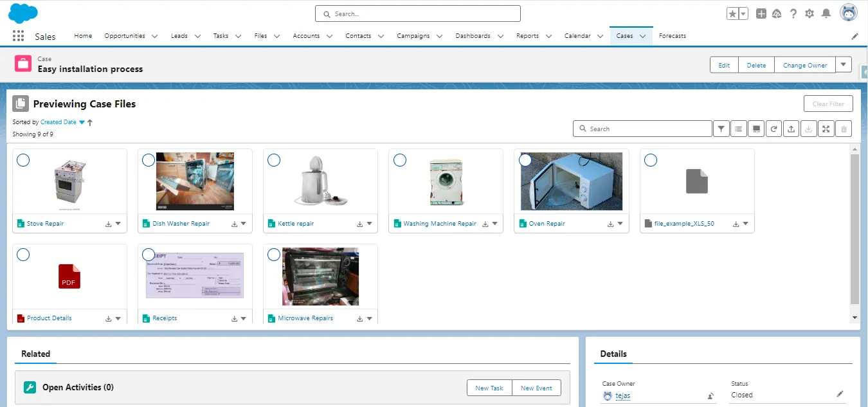Switch files to list view icon
This screenshot has width=868, height=407.
tap(738, 129)
